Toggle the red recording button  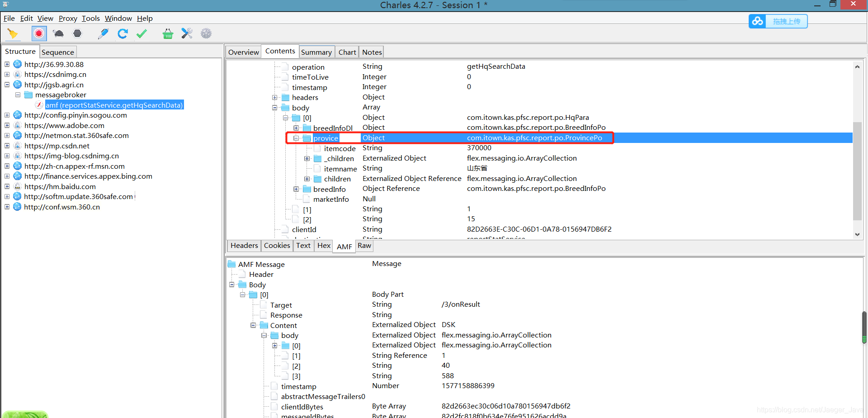click(x=39, y=33)
